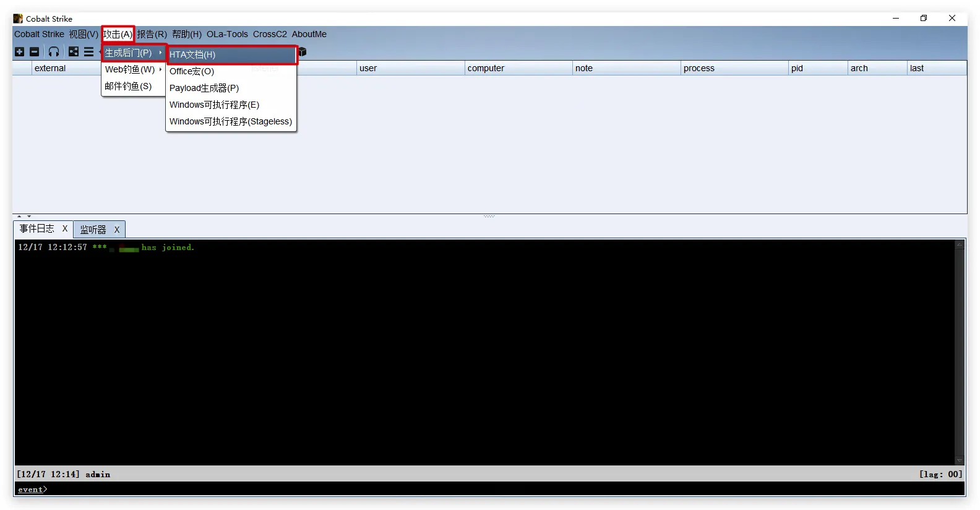Open listeners via the headphones icon

[x=54, y=52]
